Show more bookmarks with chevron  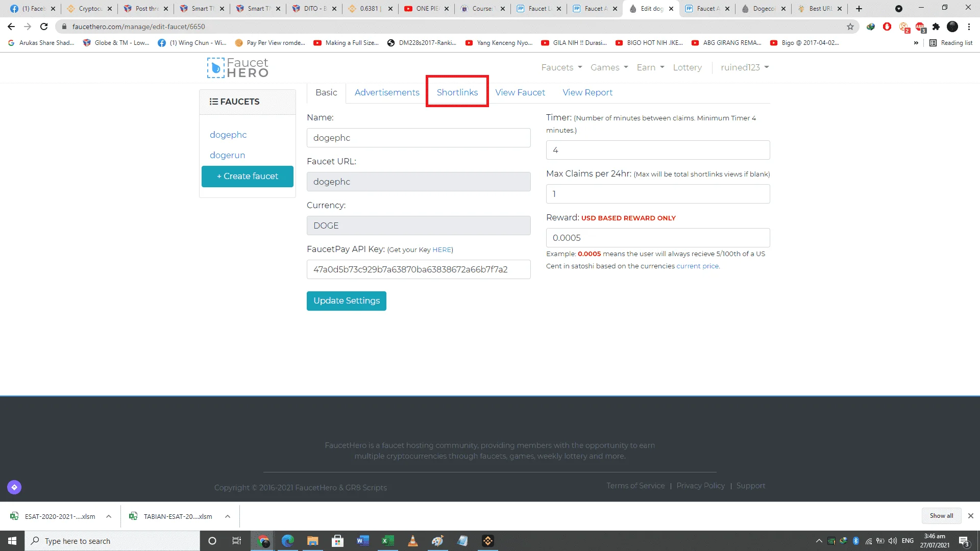coord(916,43)
